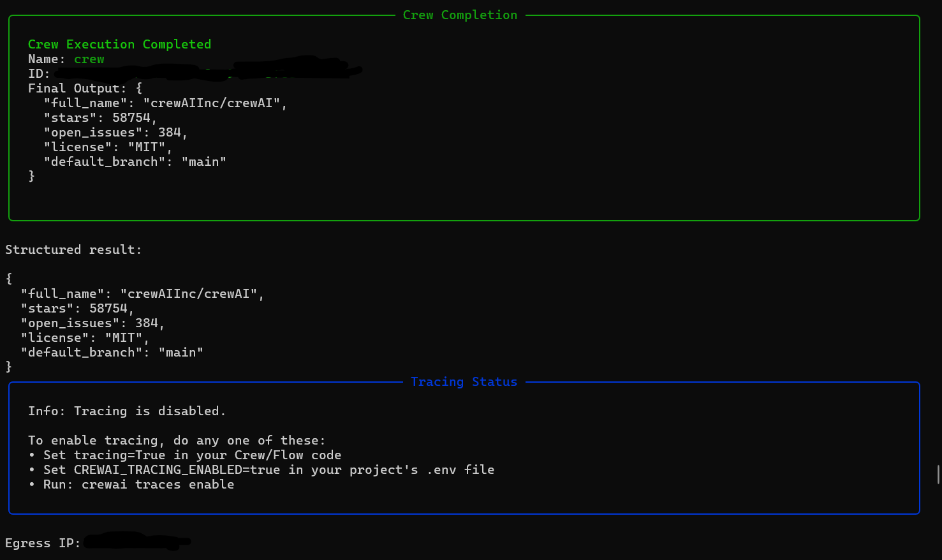
Task: Click the full_name value in Final Output
Action: [x=211, y=103]
